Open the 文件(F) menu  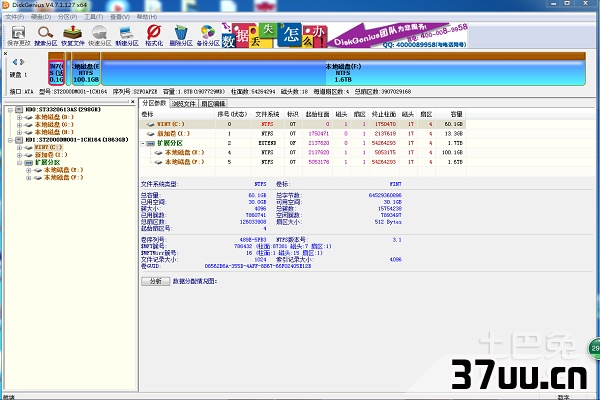click(x=15, y=17)
